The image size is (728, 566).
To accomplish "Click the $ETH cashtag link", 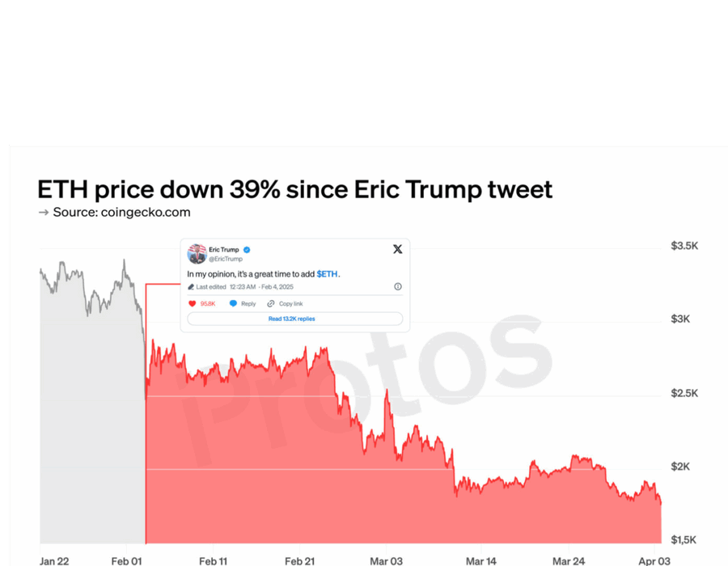I will [327, 274].
